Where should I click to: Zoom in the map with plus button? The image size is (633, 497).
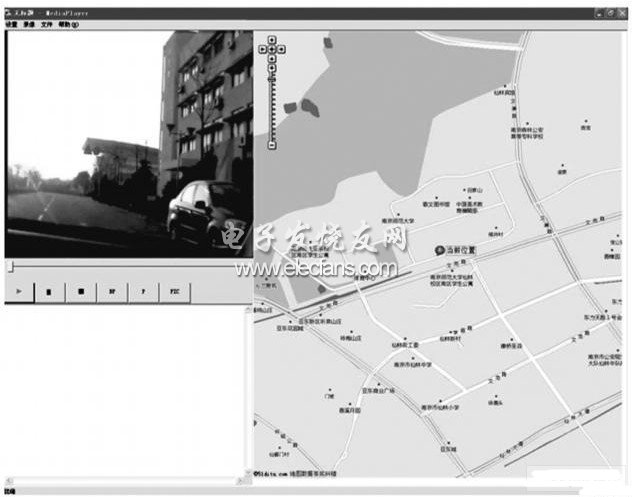pyautogui.click(x=271, y=68)
